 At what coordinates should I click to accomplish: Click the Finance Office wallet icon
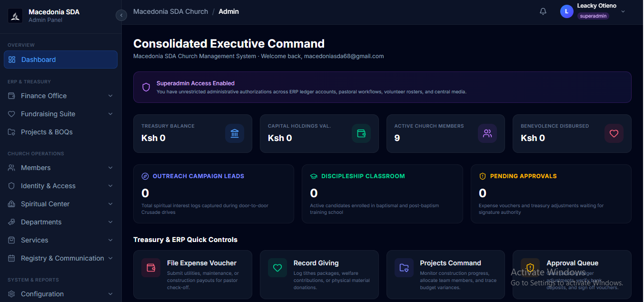tap(11, 96)
